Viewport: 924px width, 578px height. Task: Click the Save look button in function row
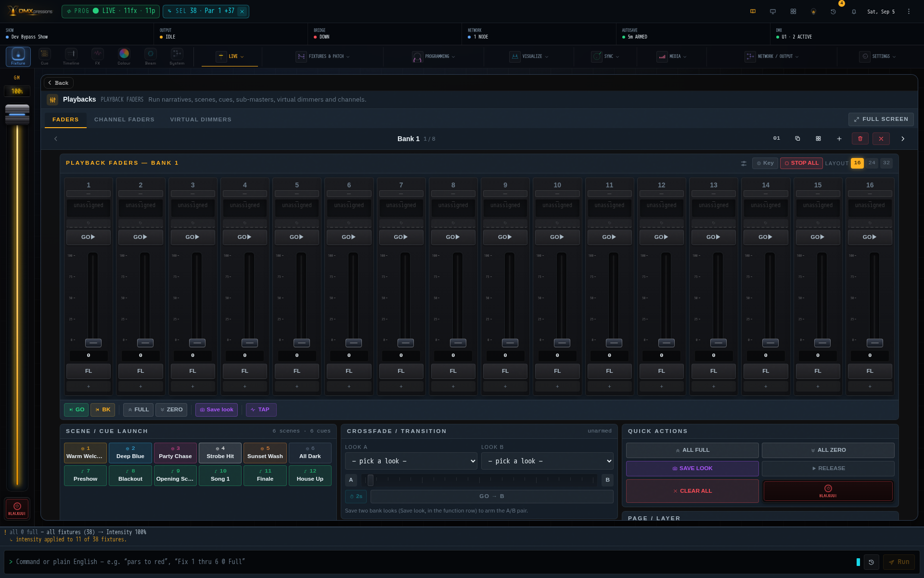217,410
